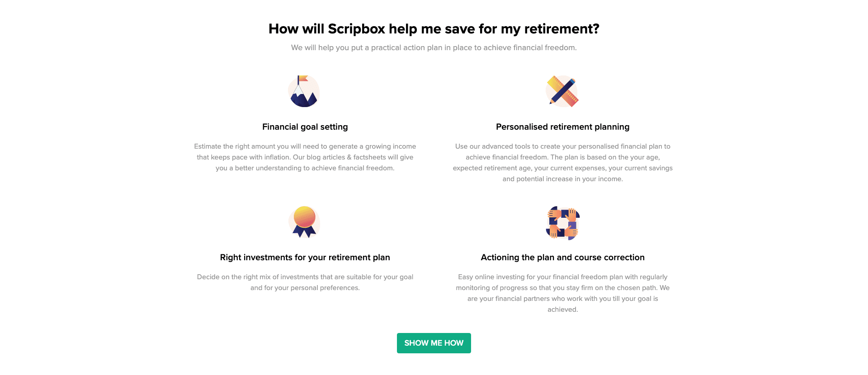
Task: Click the yellow ruler in planning icon
Action: coord(554,83)
